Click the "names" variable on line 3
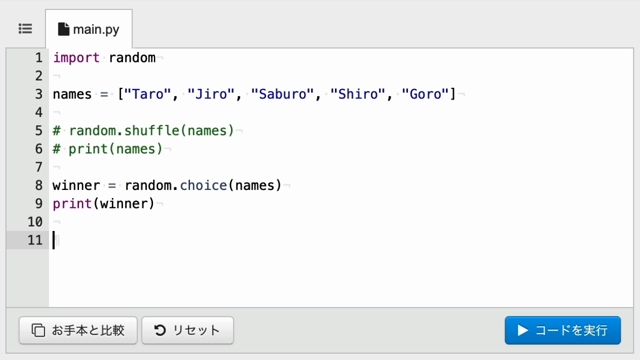This screenshot has height=360, width=640. [72, 94]
